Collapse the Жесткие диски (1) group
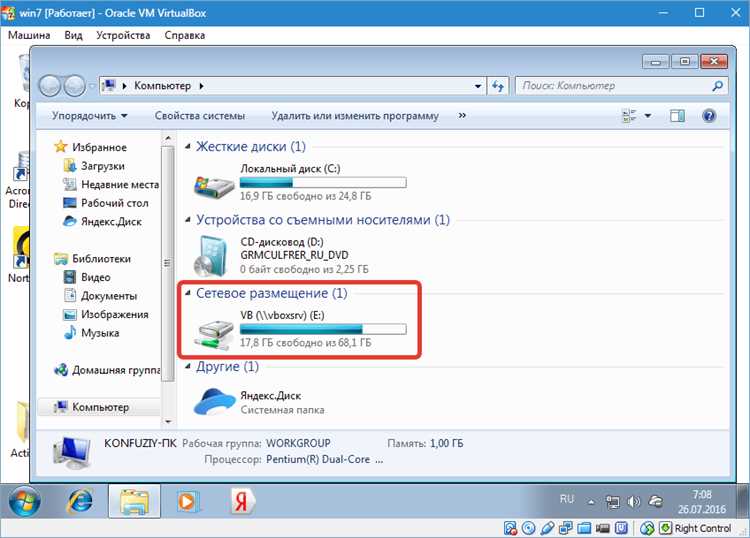750x538 pixels. (188, 146)
